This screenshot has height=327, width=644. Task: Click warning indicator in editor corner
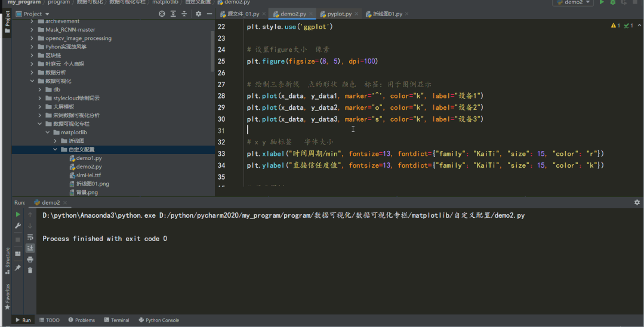click(x=616, y=26)
